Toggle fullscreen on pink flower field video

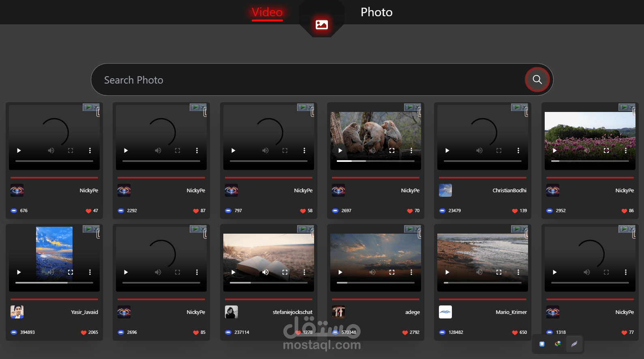click(x=606, y=150)
